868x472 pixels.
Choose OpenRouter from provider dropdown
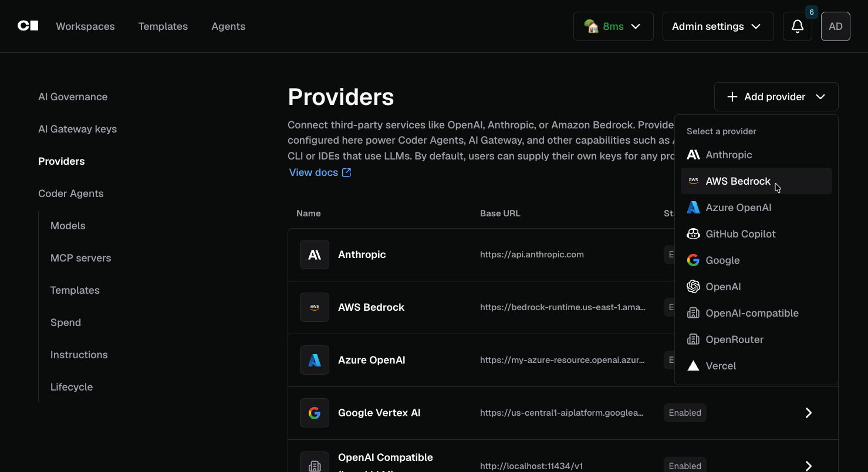(756, 339)
